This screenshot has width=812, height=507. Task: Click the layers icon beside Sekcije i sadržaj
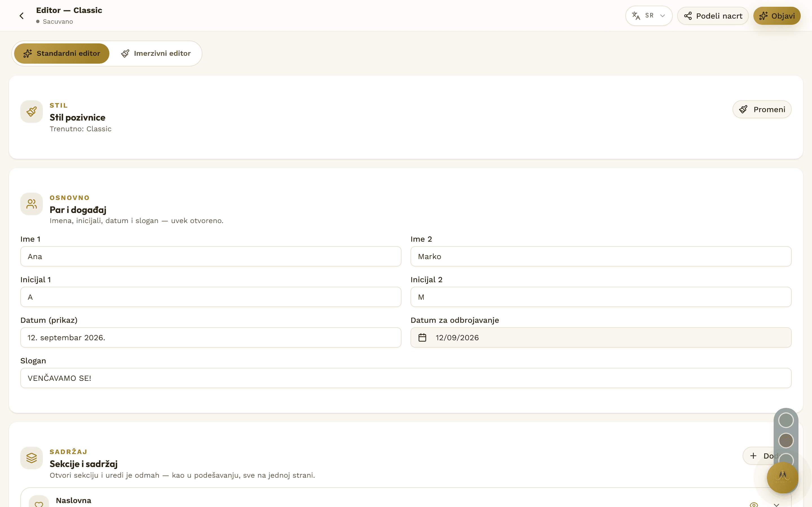coord(32,458)
